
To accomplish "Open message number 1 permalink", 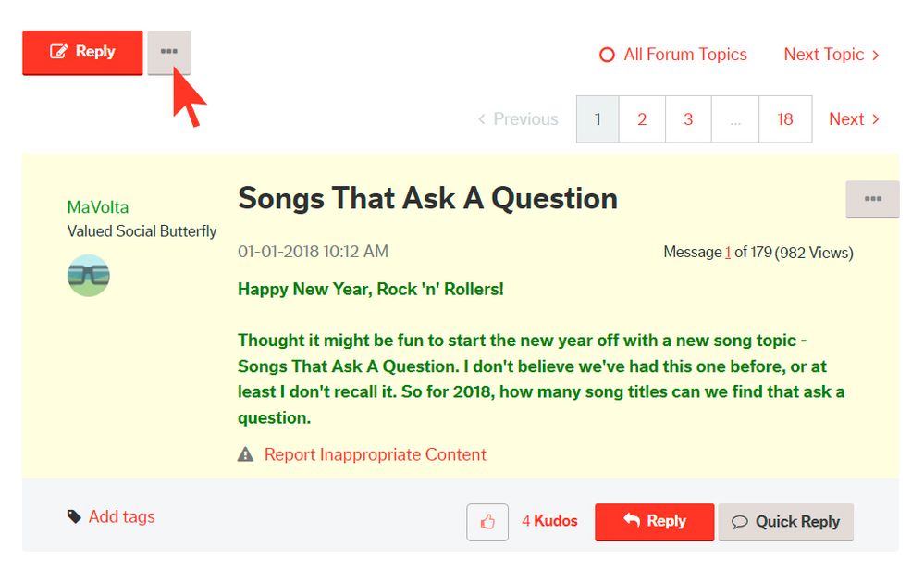I will coord(728,252).
